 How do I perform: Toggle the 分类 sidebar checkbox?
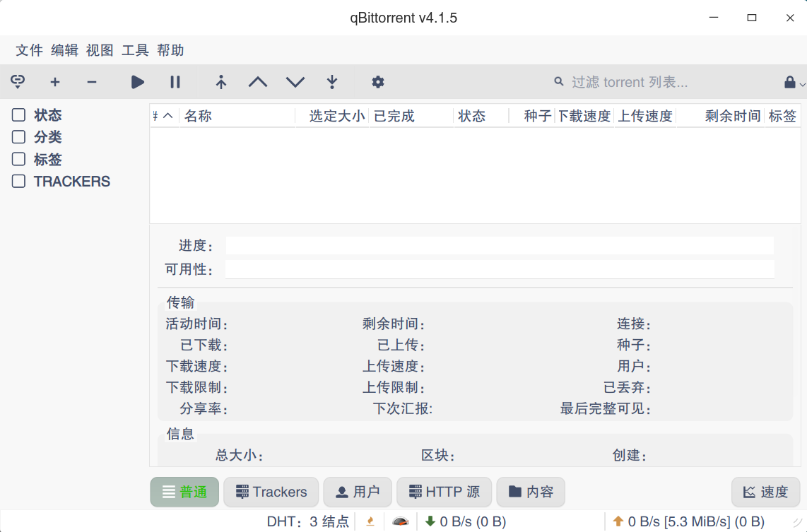pyautogui.click(x=18, y=137)
